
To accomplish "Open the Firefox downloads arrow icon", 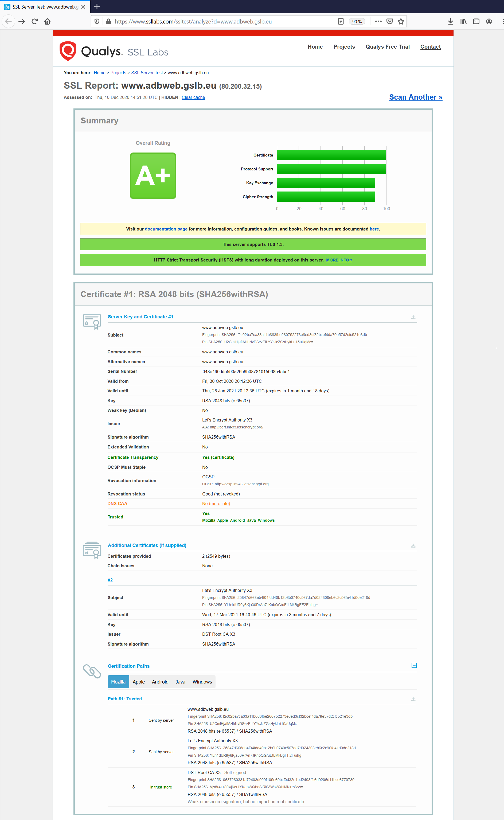I will tap(450, 22).
